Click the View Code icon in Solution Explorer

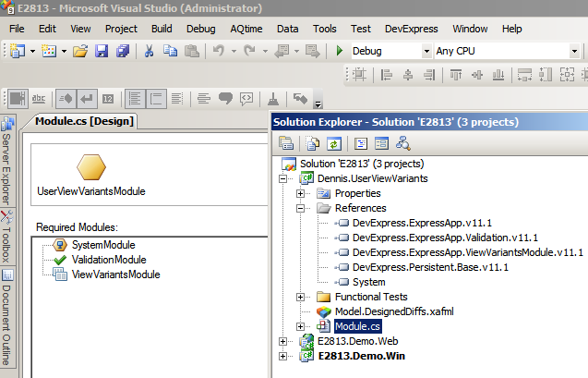360,143
